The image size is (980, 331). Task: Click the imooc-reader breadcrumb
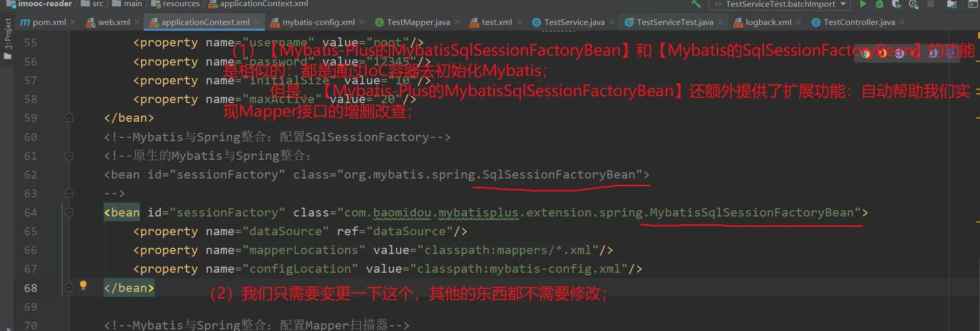(45, 4)
